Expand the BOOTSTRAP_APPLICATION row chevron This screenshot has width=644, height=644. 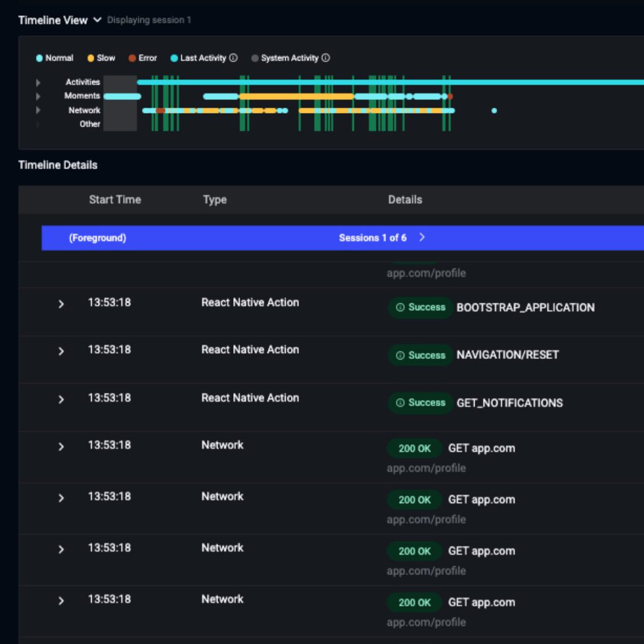[61, 304]
